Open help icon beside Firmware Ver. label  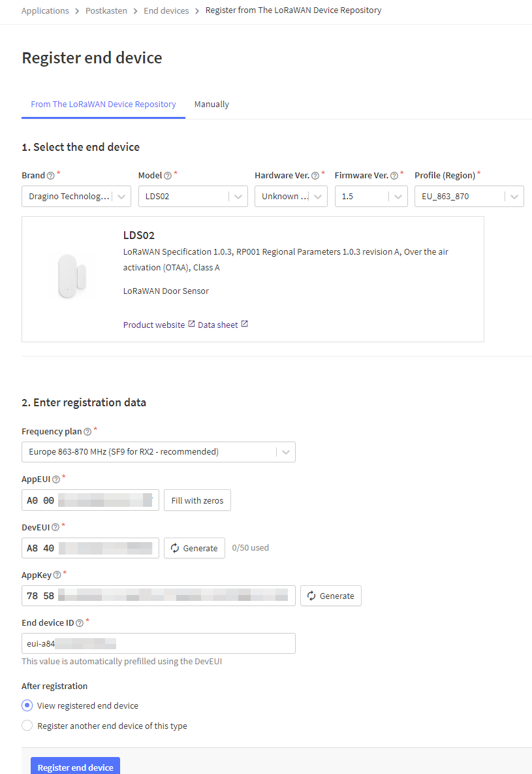point(394,176)
